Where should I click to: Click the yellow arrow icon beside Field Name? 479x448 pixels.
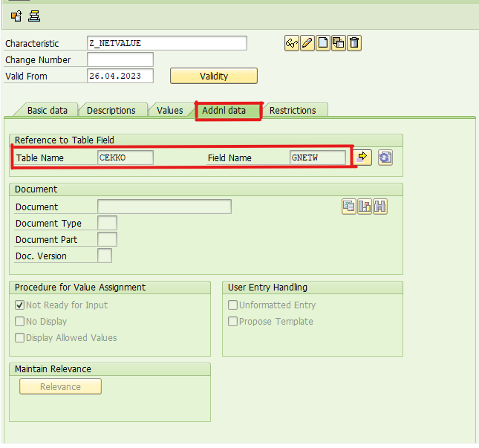(362, 158)
